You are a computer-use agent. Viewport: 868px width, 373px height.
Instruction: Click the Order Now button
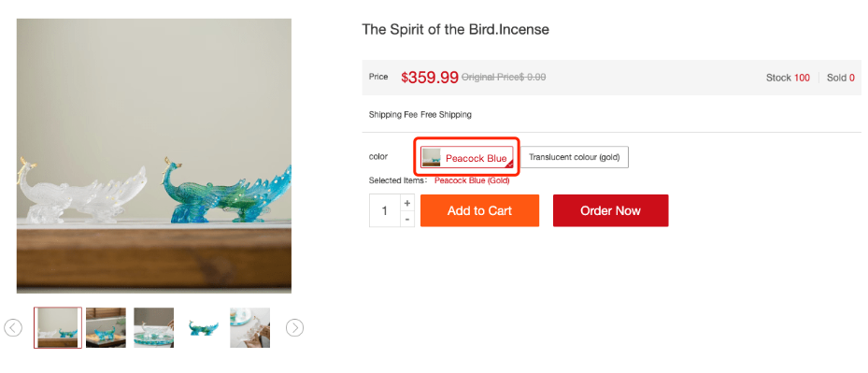pos(610,210)
